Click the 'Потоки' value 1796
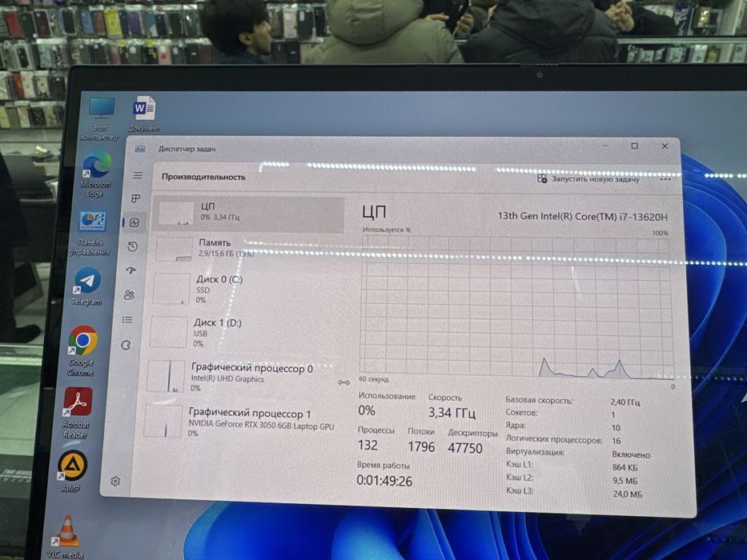The height and width of the screenshot is (560, 747). [421, 446]
